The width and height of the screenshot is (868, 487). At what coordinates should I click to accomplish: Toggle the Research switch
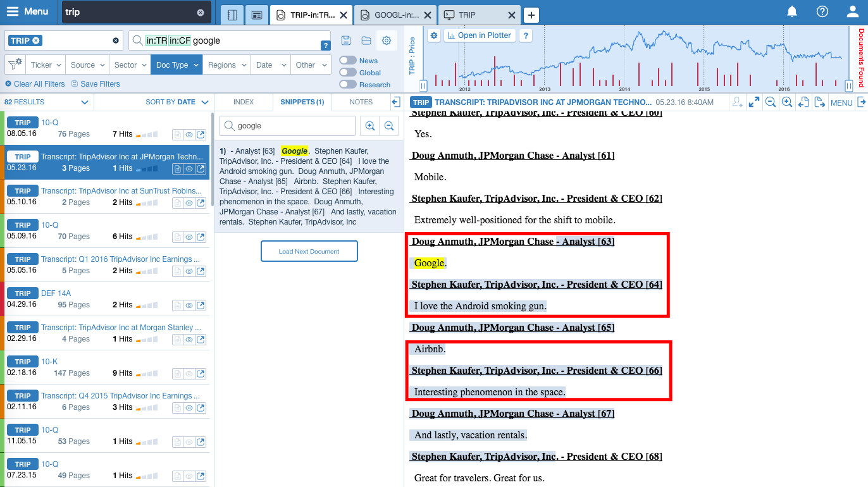348,84
